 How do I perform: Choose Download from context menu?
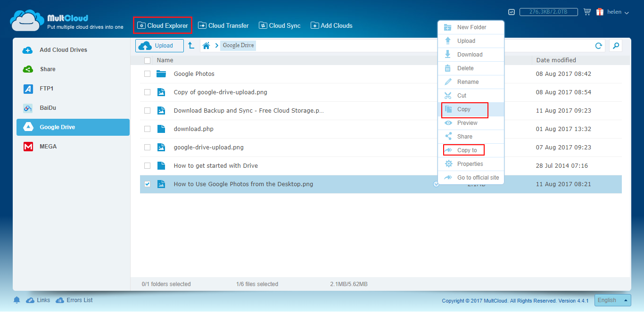coord(471,55)
